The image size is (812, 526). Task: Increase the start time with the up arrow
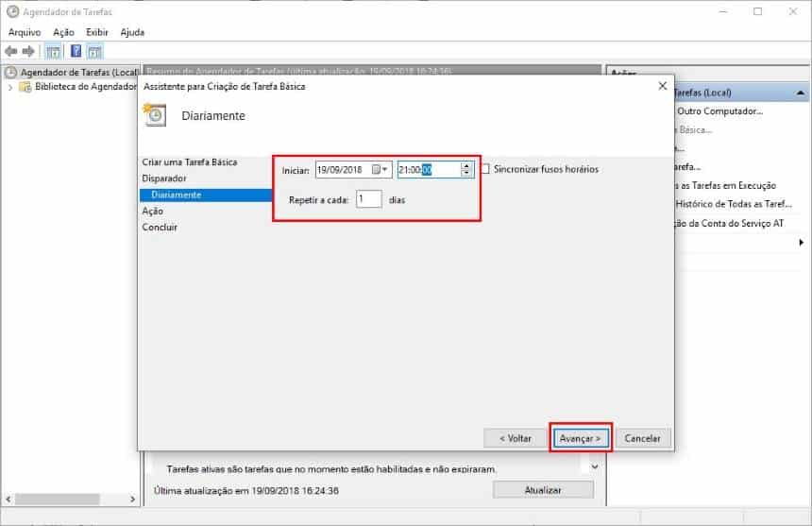[466, 166]
